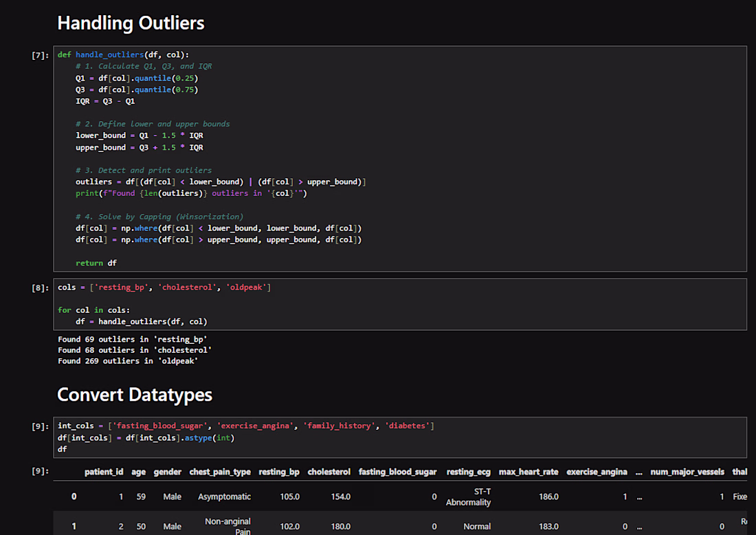Image resolution: width=756 pixels, height=535 pixels.
Task: Click the Convert Datatypes heading
Action: pos(135,395)
